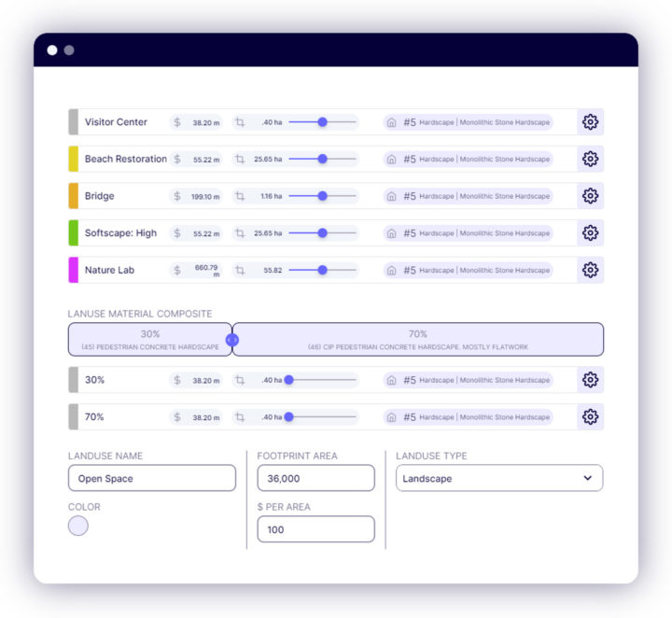This screenshot has width=672, height=618.
Task: Click gear icon on Nature Lab row
Action: (590, 270)
